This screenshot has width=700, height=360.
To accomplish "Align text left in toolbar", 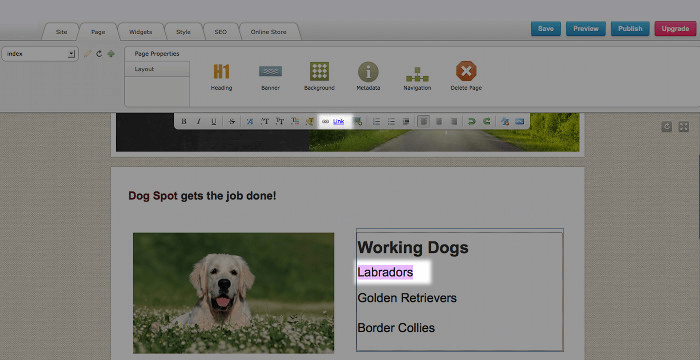I will (x=424, y=121).
